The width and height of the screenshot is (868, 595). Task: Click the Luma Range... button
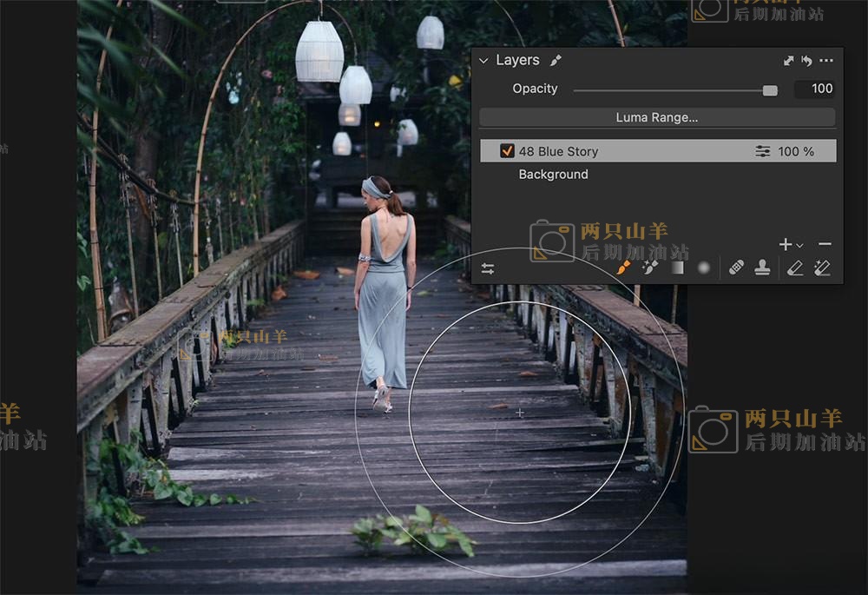[657, 117]
